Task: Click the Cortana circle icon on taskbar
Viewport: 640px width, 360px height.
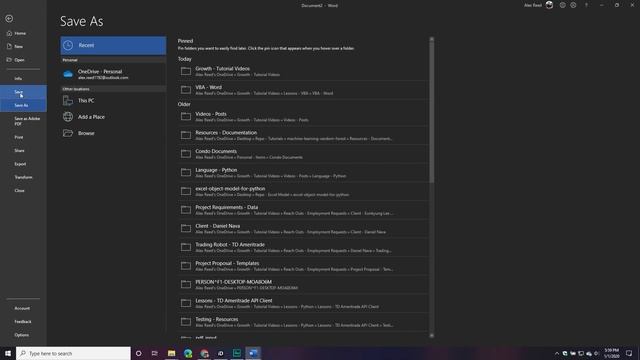Action: 138,353
